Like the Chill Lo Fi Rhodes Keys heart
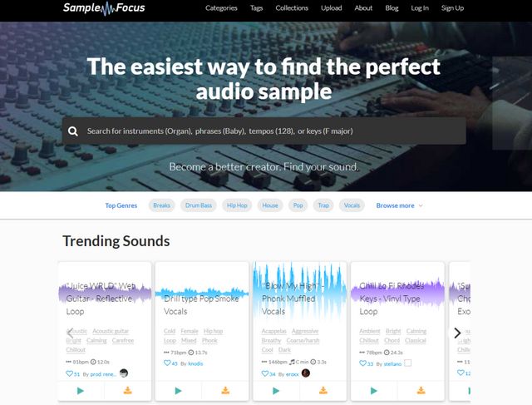This screenshot has height=405, width=532. click(x=362, y=363)
